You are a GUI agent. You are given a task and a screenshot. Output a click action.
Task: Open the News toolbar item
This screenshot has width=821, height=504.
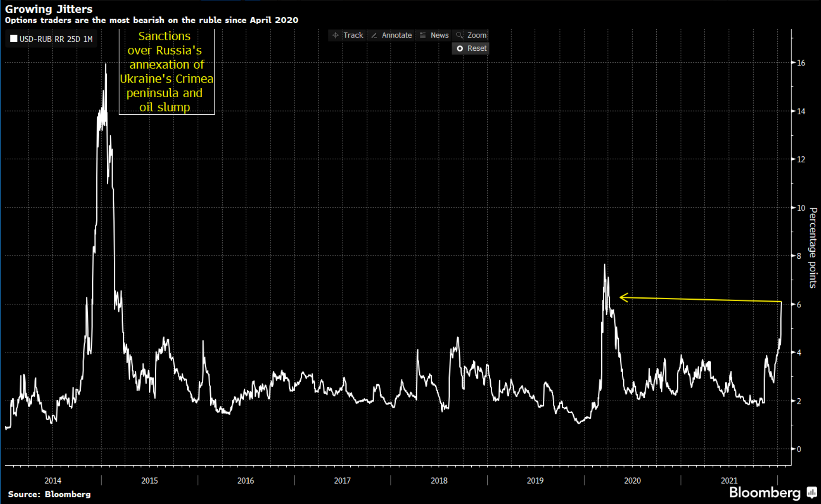[x=439, y=36]
